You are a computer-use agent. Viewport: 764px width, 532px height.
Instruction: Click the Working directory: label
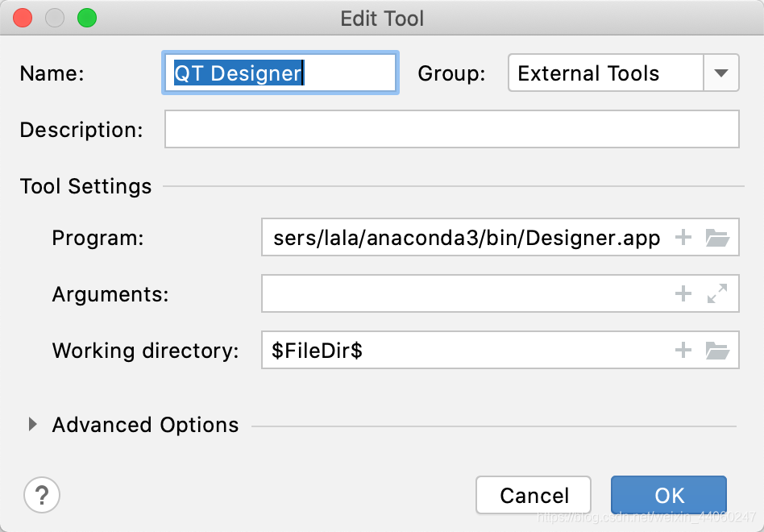tap(145, 351)
